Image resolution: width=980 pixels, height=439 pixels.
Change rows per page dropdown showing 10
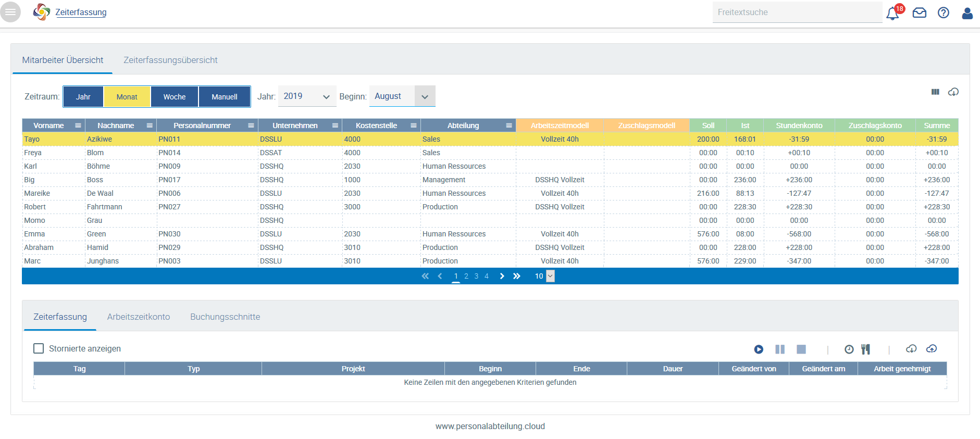coord(544,276)
